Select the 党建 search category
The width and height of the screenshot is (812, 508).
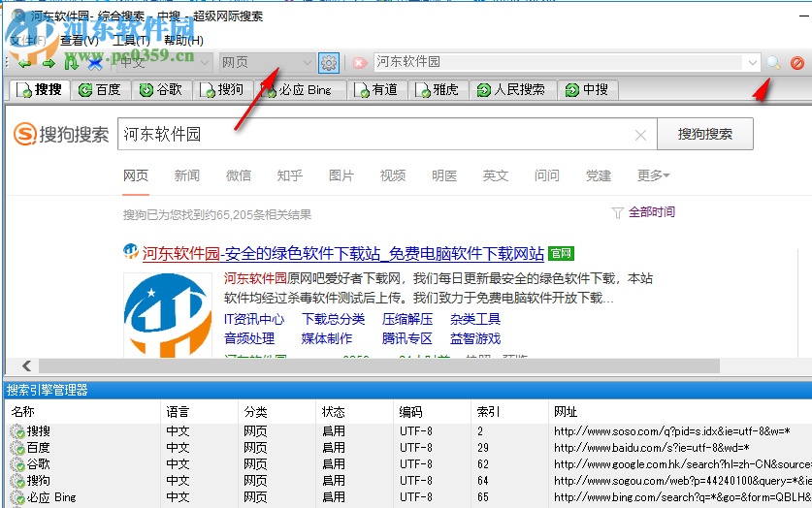(x=599, y=175)
